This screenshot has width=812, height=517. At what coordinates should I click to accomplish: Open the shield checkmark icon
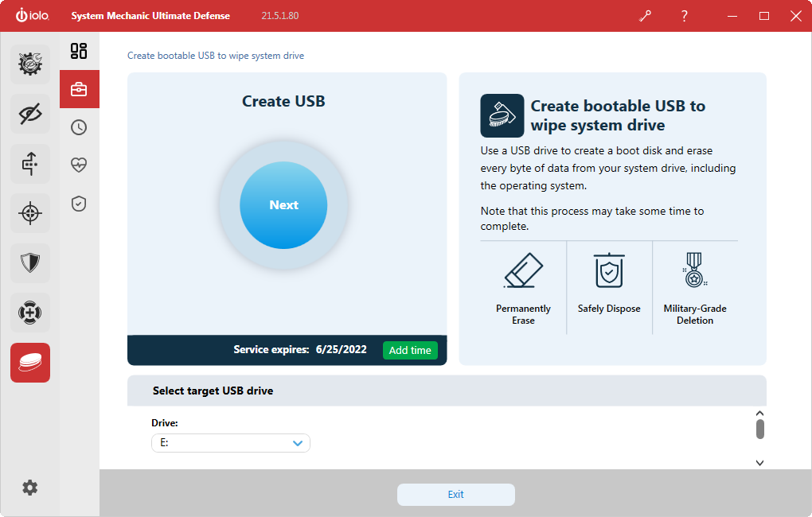pos(79,204)
